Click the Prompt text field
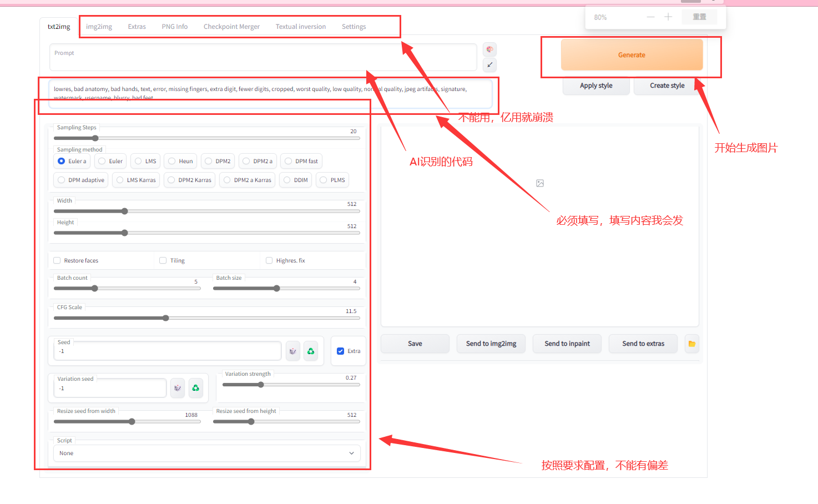 tap(263, 57)
